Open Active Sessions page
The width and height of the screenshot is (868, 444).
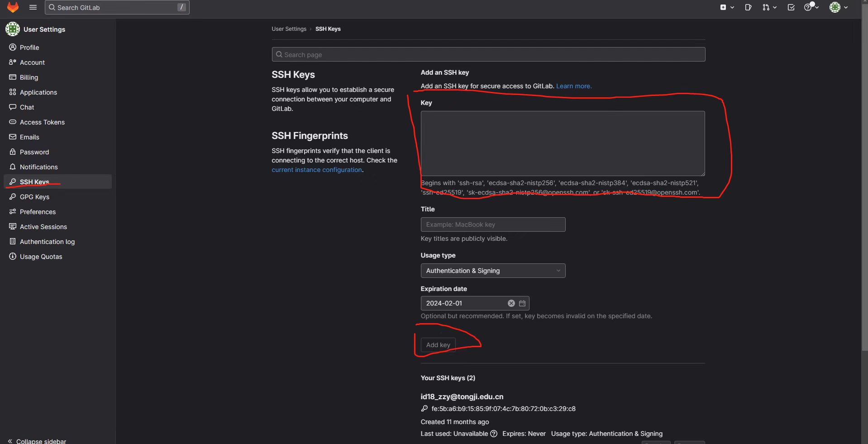(57, 227)
